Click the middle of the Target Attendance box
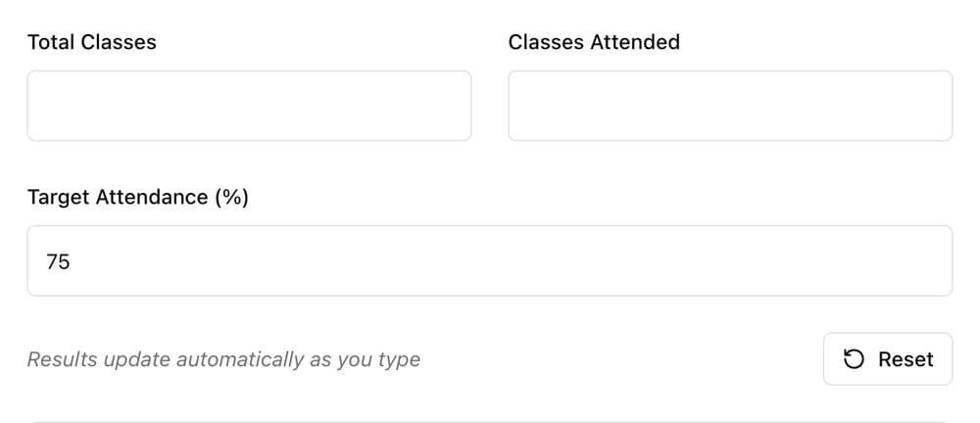 490,260
